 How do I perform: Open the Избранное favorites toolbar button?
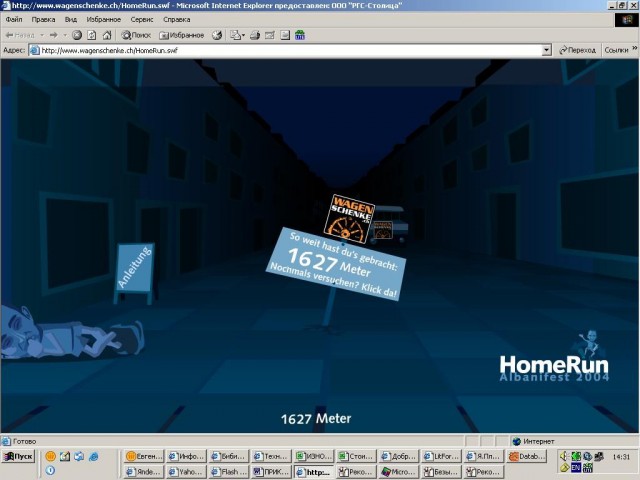181,35
